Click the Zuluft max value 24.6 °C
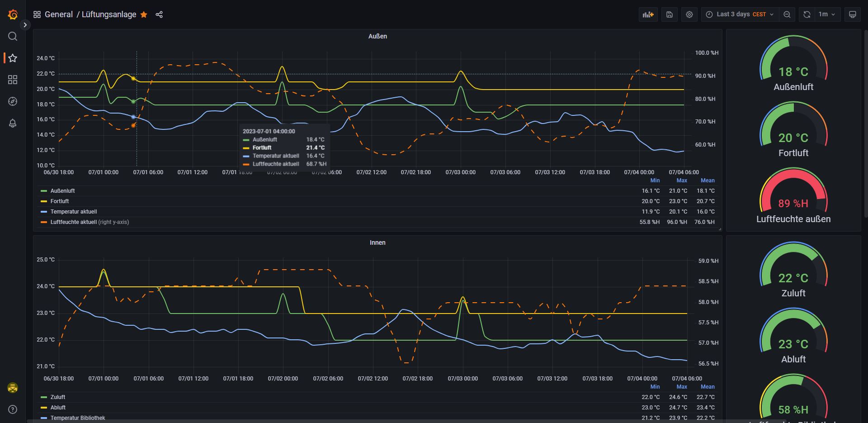Screen dimensions: 868x423 (678, 397)
